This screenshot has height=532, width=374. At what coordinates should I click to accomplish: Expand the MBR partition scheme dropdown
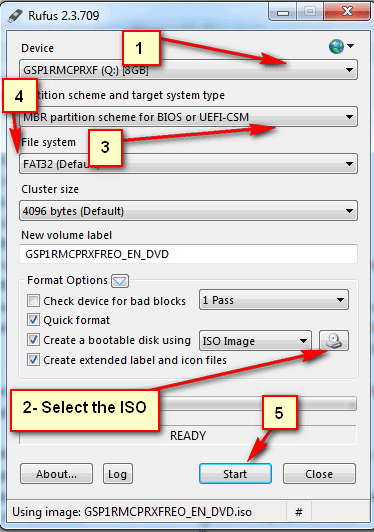click(x=188, y=117)
